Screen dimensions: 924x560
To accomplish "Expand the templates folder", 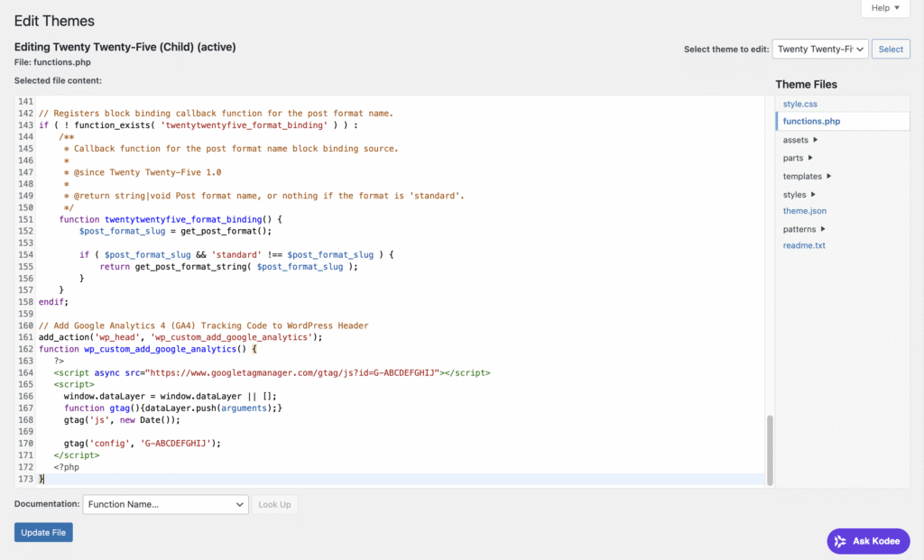I will [804, 176].
